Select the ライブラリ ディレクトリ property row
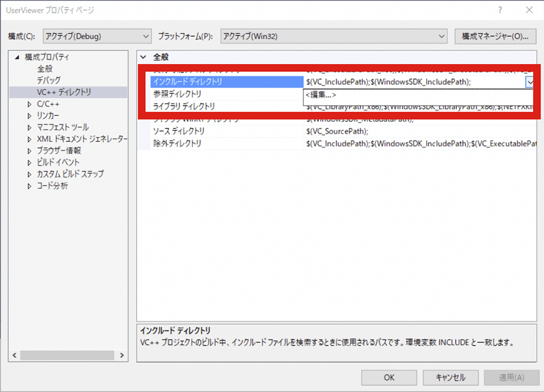Viewport: 544px width, 392px height. (227, 106)
